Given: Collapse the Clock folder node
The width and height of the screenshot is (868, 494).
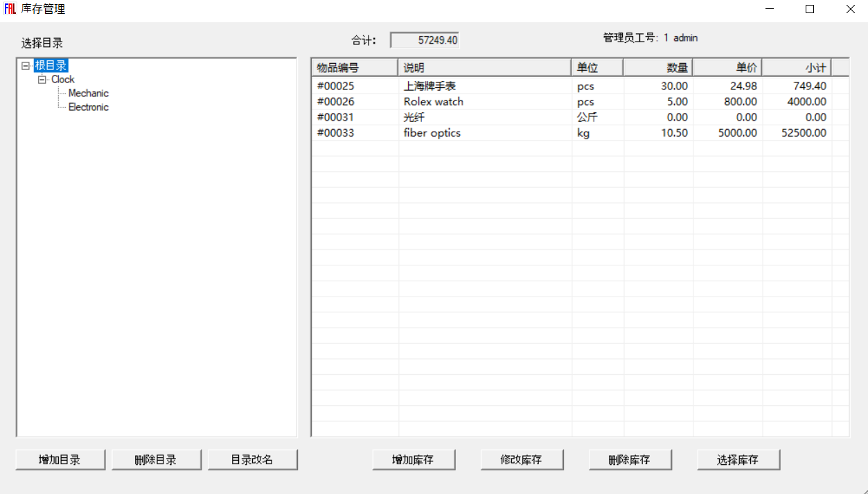Looking at the screenshot, I should (42, 80).
